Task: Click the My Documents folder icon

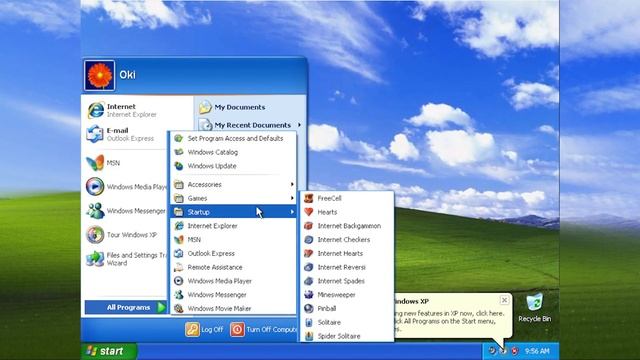Action: click(205, 107)
